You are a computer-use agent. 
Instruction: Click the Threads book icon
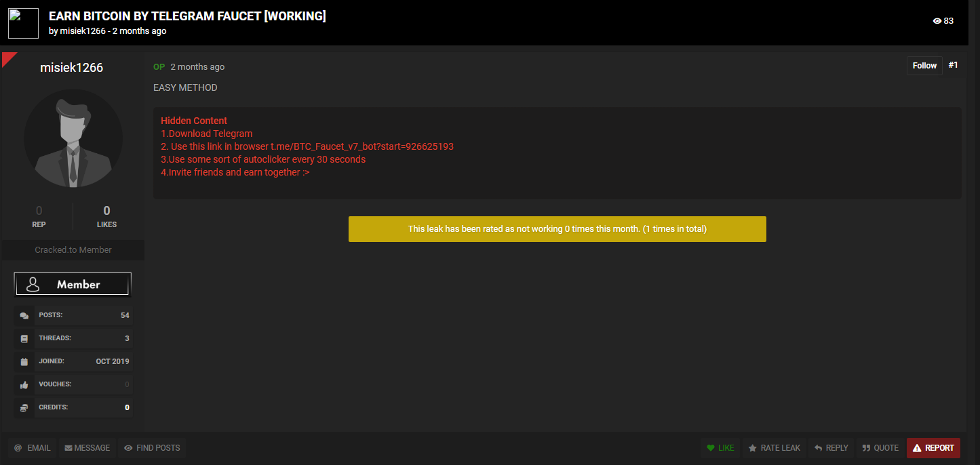tap(24, 338)
